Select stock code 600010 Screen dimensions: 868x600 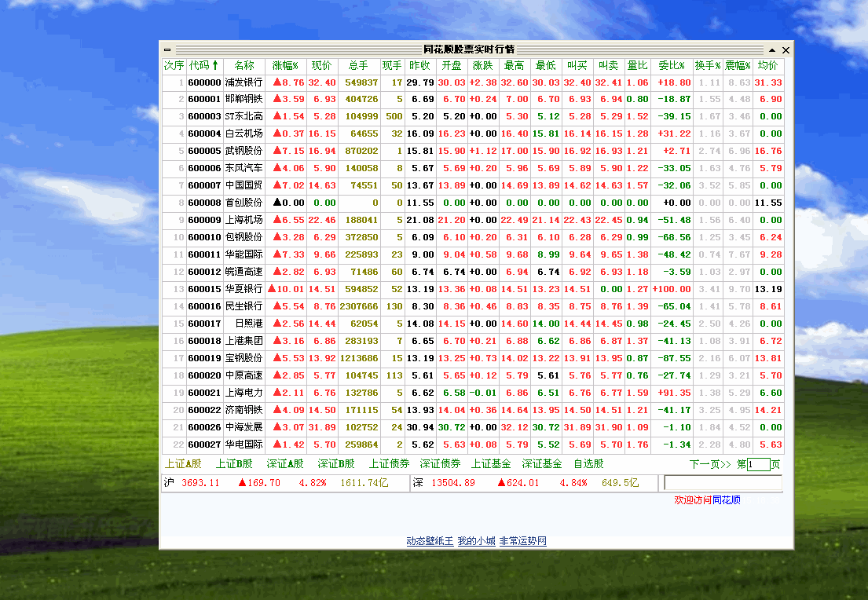[x=204, y=237]
